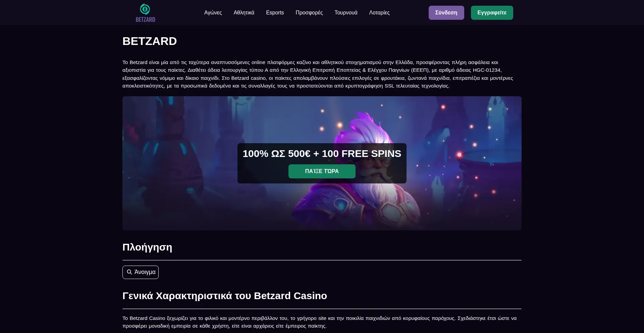Select Esports in the top navigation
This screenshot has height=333, width=644.
[275, 12]
